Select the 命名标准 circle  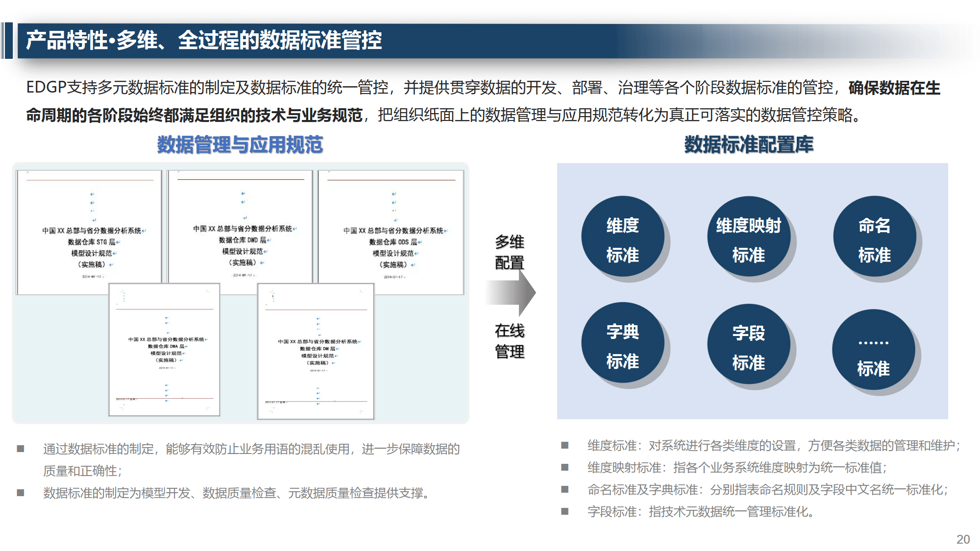click(x=874, y=237)
